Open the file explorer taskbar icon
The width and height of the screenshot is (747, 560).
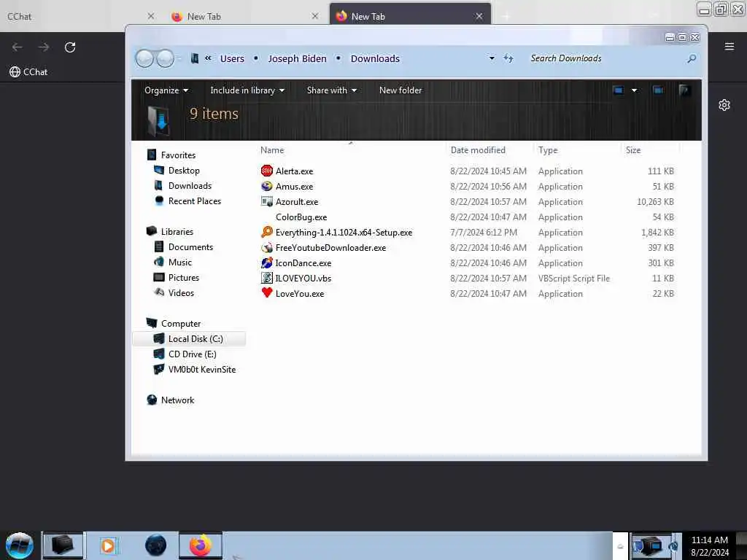pos(63,545)
